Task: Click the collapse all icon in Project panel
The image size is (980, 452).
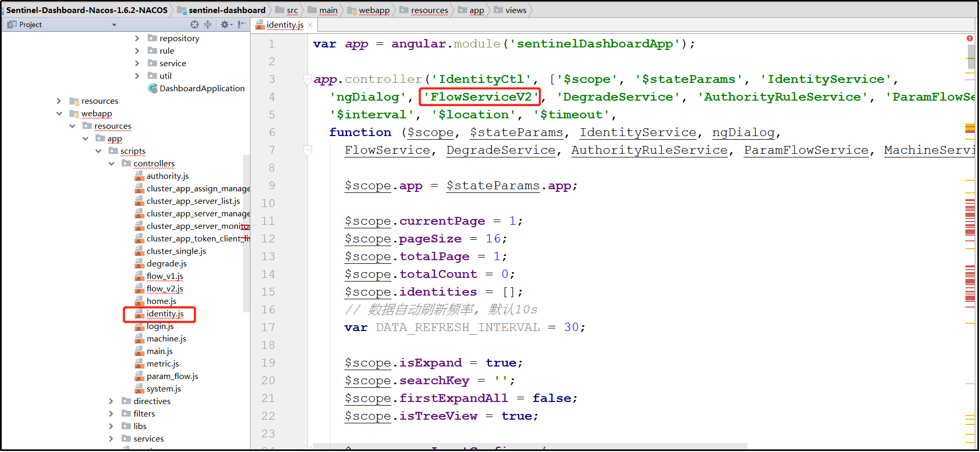Action: (x=208, y=25)
